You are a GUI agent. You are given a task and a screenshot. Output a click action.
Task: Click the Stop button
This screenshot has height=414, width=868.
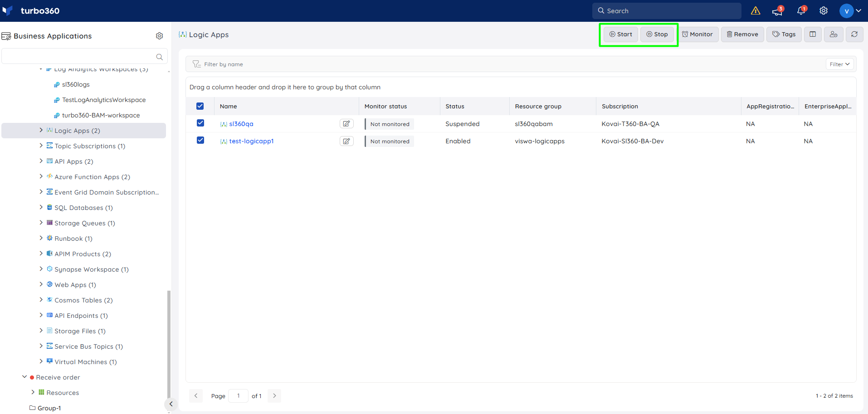pos(657,34)
